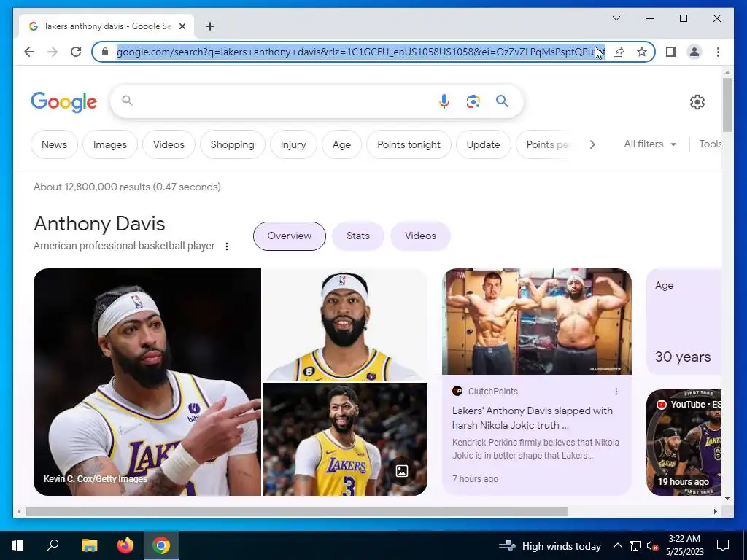Open the muted volume tray icon
747x560 pixels.
652,545
